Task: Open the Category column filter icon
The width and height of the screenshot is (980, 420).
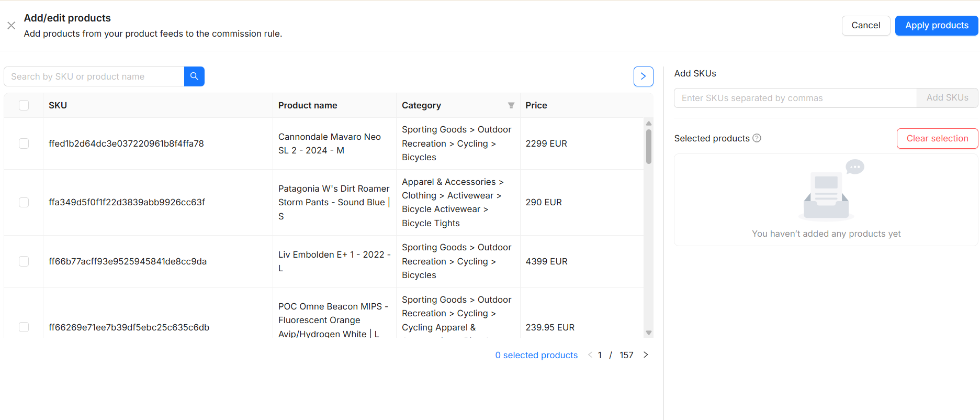Action: point(511,106)
